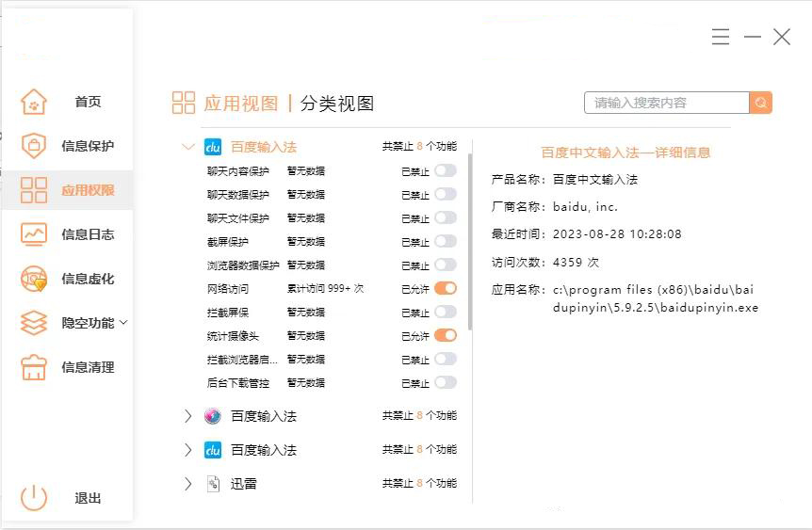Click the search box 请输入搜索内容

(667, 103)
